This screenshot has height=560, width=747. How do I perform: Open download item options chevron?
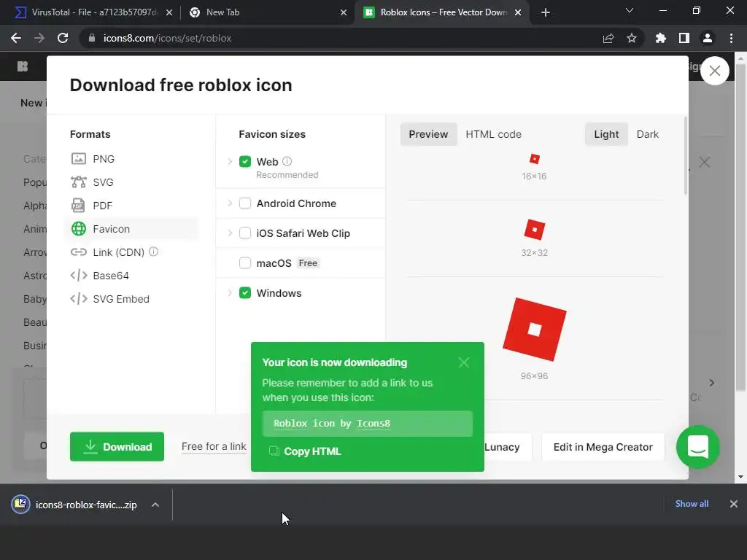[x=155, y=505]
